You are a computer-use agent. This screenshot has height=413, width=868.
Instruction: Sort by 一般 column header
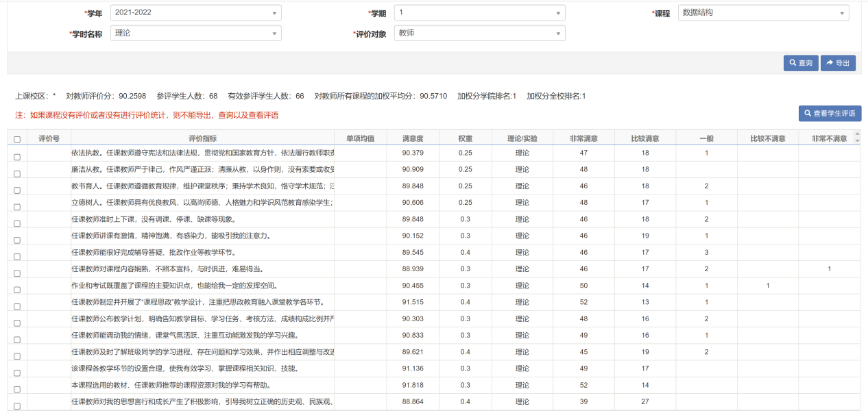[706, 138]
